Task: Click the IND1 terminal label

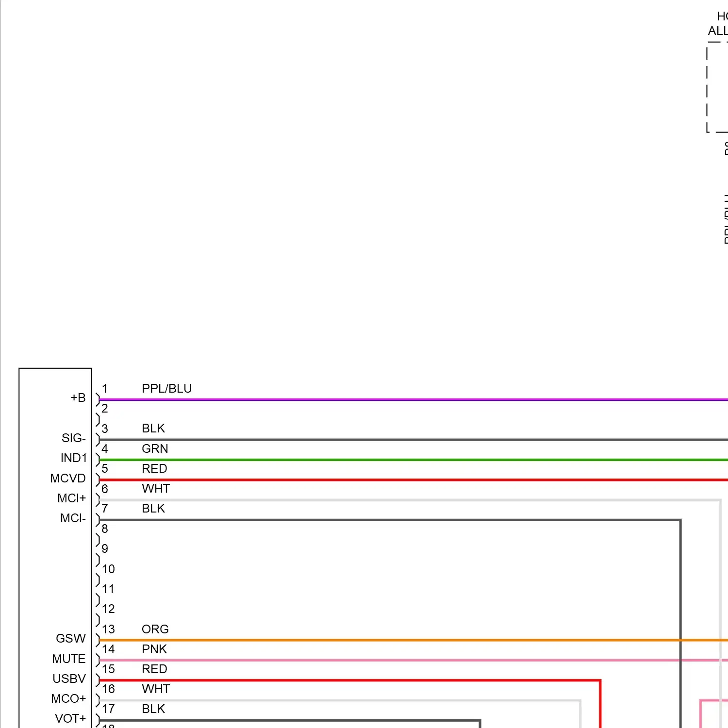Action: point(74,458)
